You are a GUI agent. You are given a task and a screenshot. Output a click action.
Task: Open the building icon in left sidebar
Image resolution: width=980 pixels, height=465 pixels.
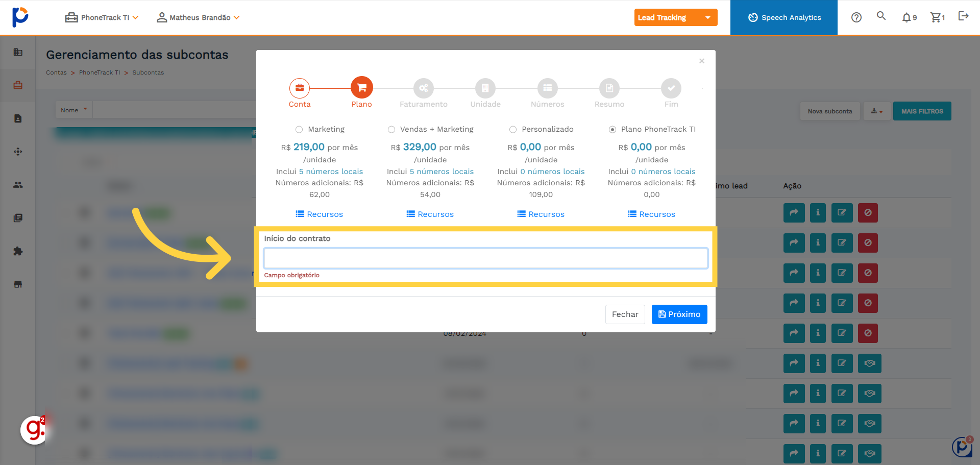(18, 52)
